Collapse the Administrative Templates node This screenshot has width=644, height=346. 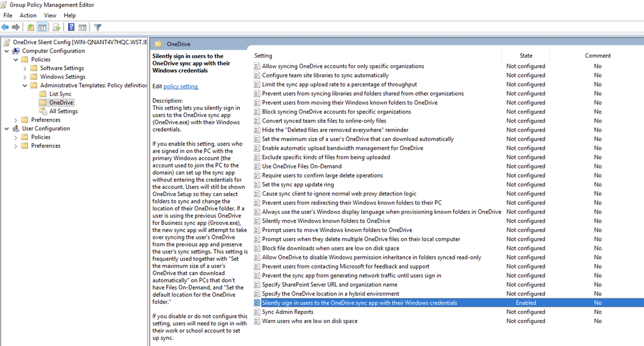pyautogui.click(x=25, y=85)
